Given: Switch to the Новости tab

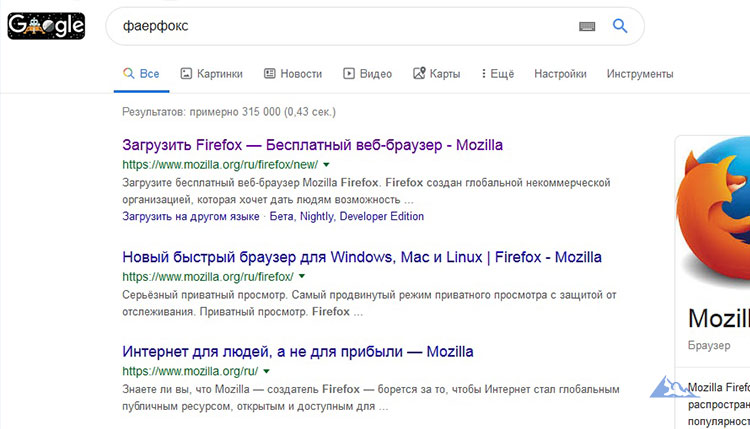Looking at the screenshot, I should pos(293,74).
